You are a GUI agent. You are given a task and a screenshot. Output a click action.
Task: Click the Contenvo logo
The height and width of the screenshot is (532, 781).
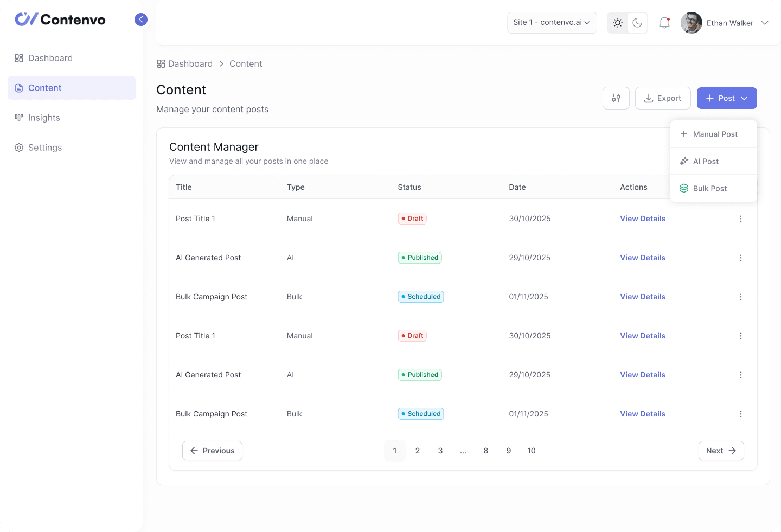tap(60, 20)
